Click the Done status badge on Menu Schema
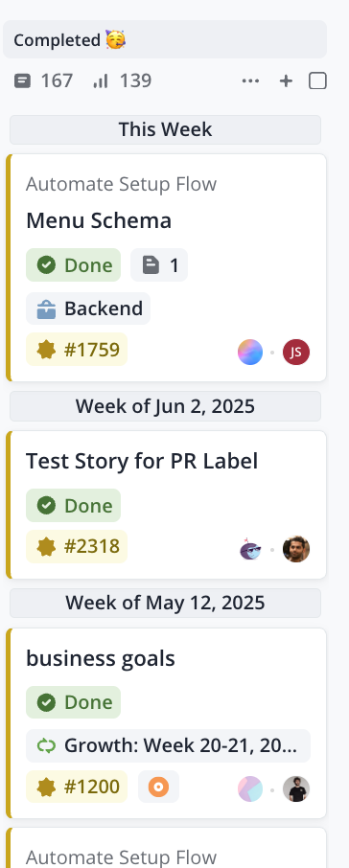Viewport: 349px width, 868px height. tap(73, 265)
